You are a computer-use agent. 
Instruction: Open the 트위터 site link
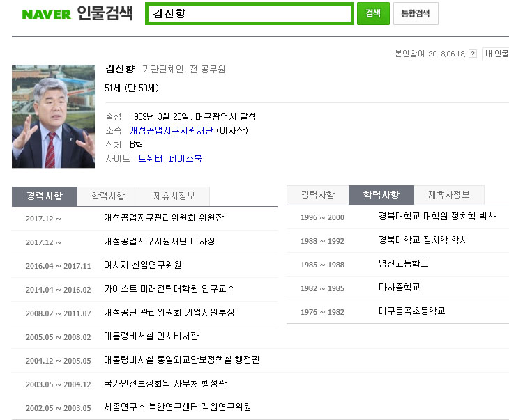coord(151,158)
